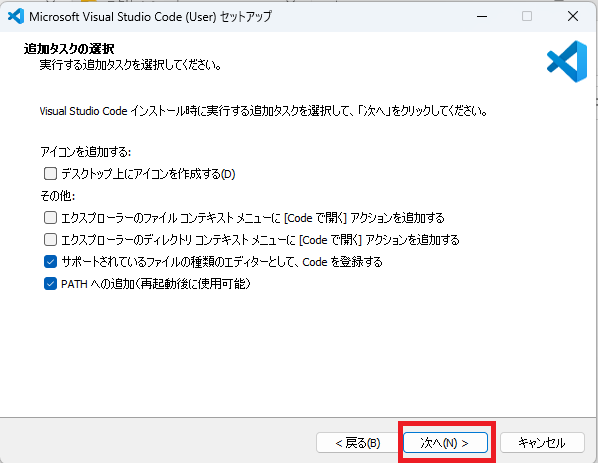Viewport: 598px width, 463px height.
Task: Close the setup wizard window
Action: (x=573, y=16)
